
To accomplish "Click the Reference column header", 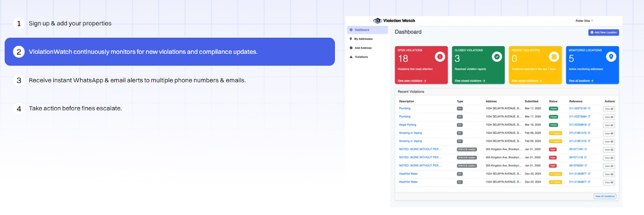I will (x=576, y=101).
